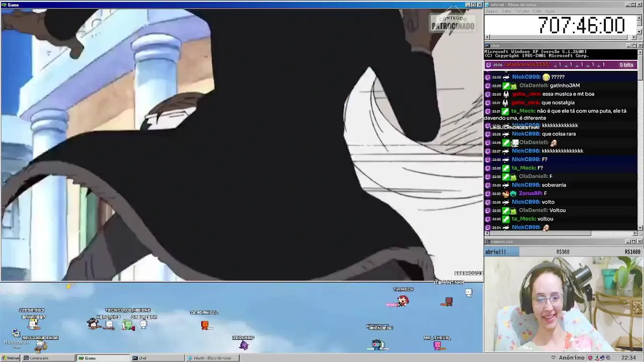Click the chat window scroll-down arrow
The height and width of the screenshot is (362, 644).
(640, 228)
